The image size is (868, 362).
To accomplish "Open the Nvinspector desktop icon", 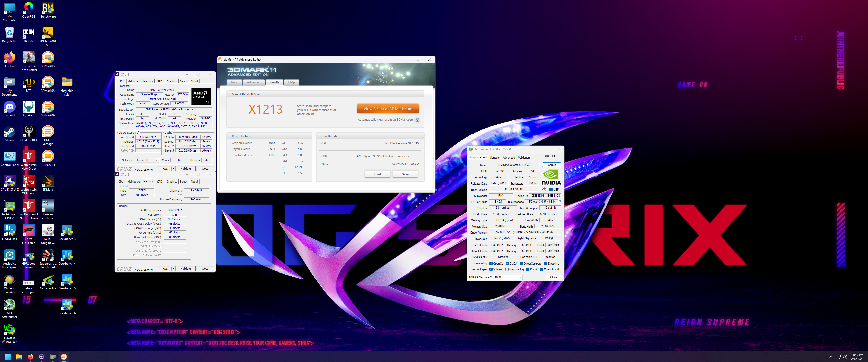I will [48, 282].
